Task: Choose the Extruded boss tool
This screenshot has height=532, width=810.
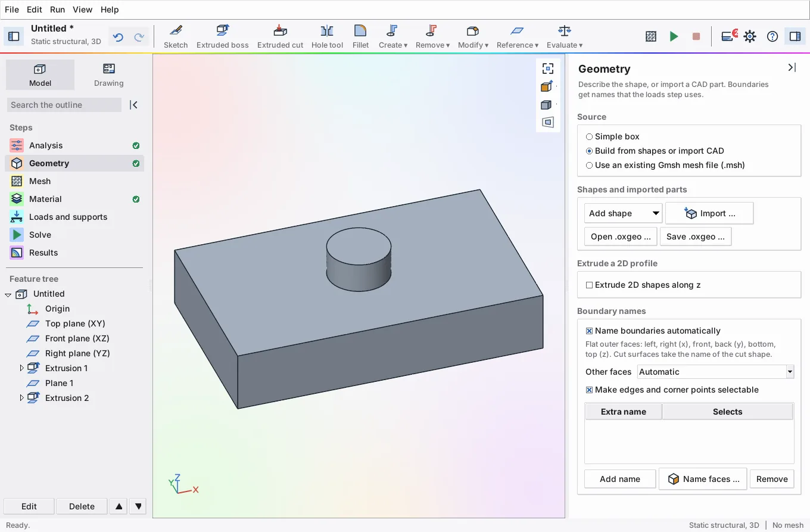Action: pos(223,36)
